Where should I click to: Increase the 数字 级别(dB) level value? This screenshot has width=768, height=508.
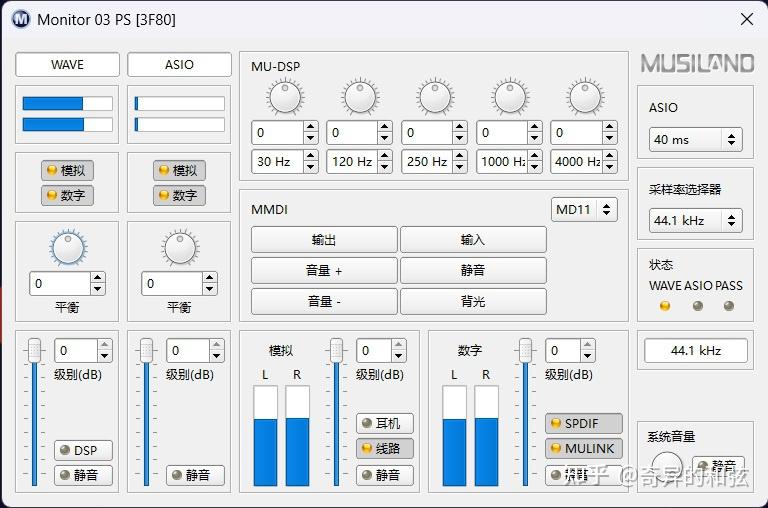pos(588,345)
